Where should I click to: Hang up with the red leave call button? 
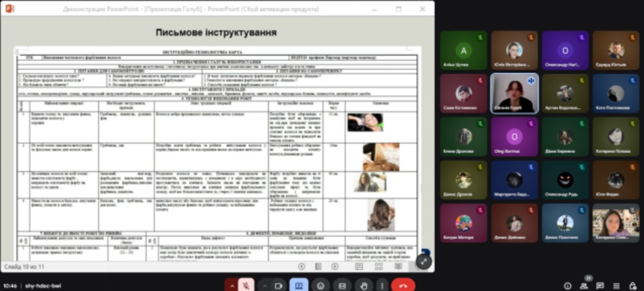click(x=403, y=285)
